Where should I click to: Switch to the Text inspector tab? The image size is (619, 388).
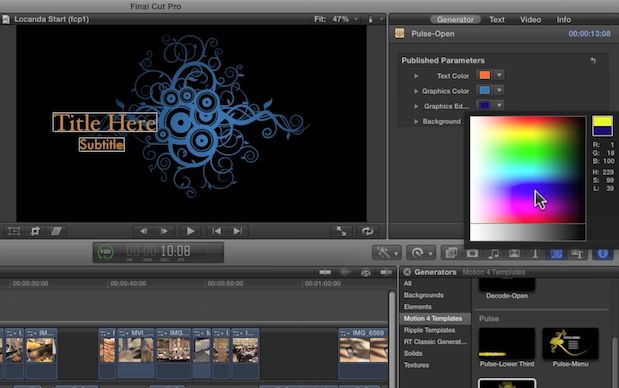pos(497,19)
